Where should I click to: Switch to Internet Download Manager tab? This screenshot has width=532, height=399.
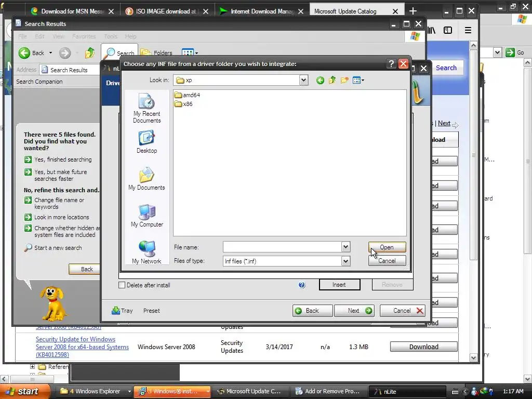(261, 11)
